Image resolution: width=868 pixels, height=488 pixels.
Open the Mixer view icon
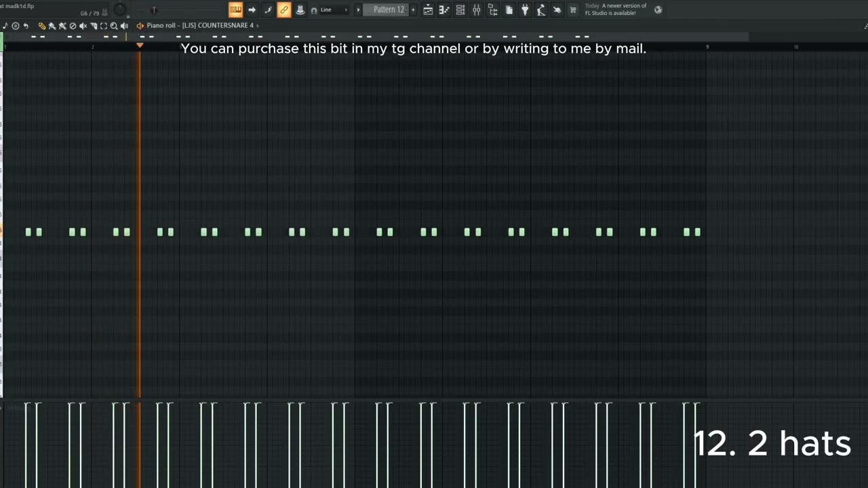[x=477, y=9]
